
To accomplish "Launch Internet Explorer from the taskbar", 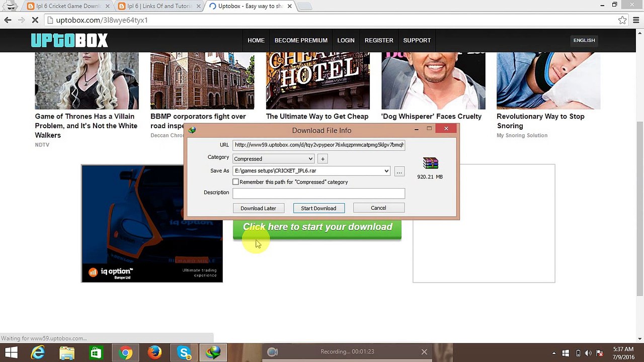I will (38, 352).
